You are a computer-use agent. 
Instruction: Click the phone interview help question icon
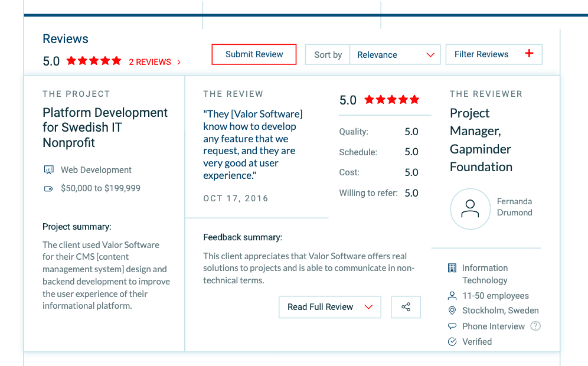535,326
